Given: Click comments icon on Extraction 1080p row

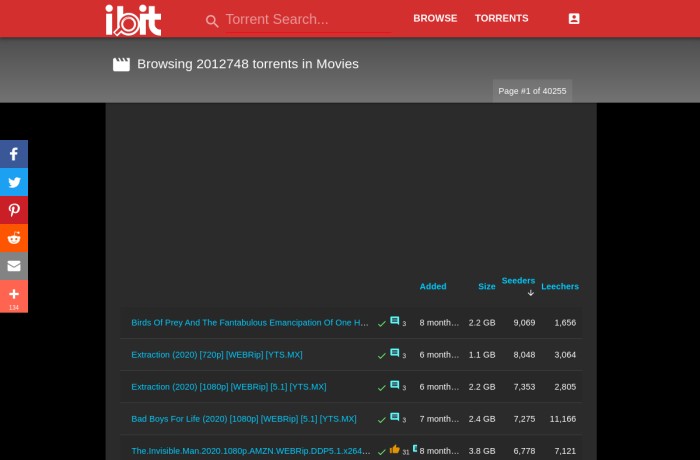Looking at the screenshot, I should [x=395, y=385].
